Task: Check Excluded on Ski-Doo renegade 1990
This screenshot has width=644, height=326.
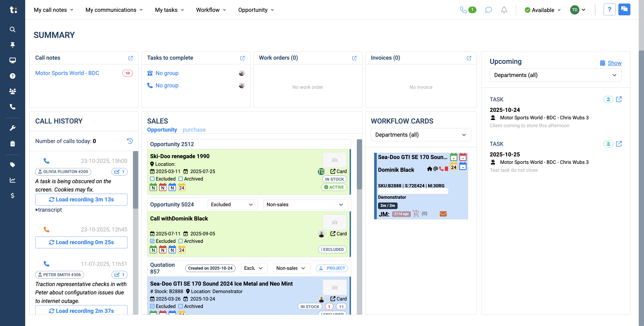Action: pos(152,179)
